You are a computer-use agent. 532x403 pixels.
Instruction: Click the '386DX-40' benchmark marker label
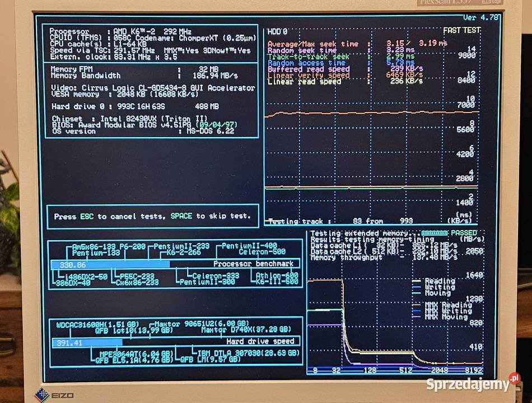tap(73, 283)
